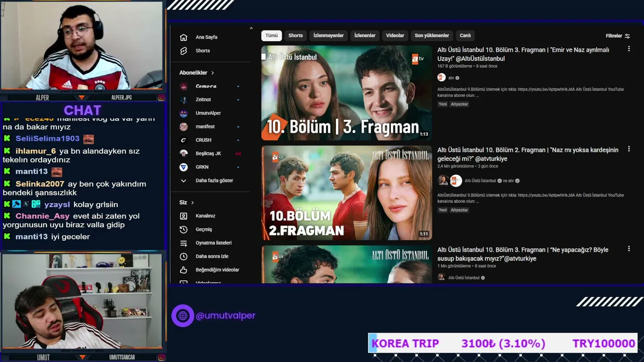Open more options for the 3. Fragman Emir ve Naz video
Screen dimensions: 644x362
click(629, 49)
